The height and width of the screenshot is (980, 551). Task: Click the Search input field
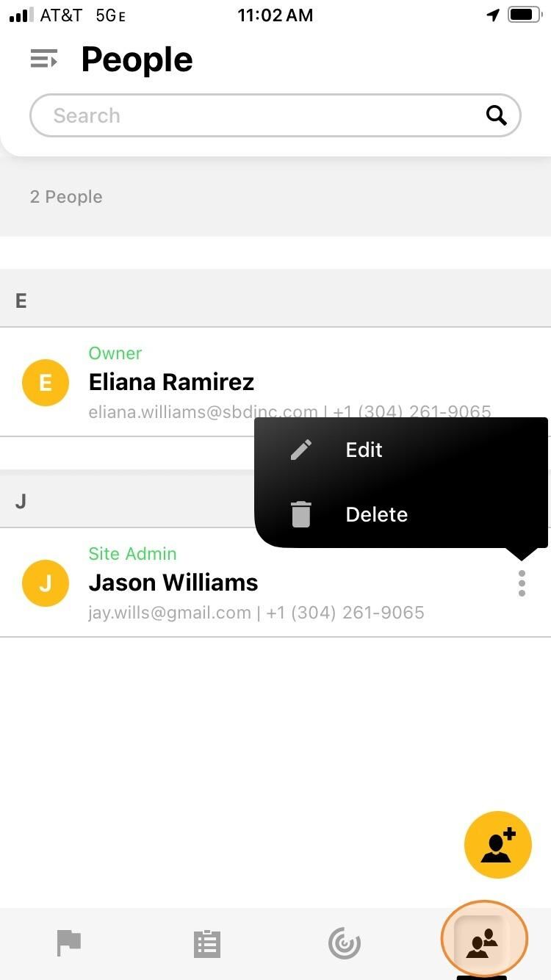point(275,115)
